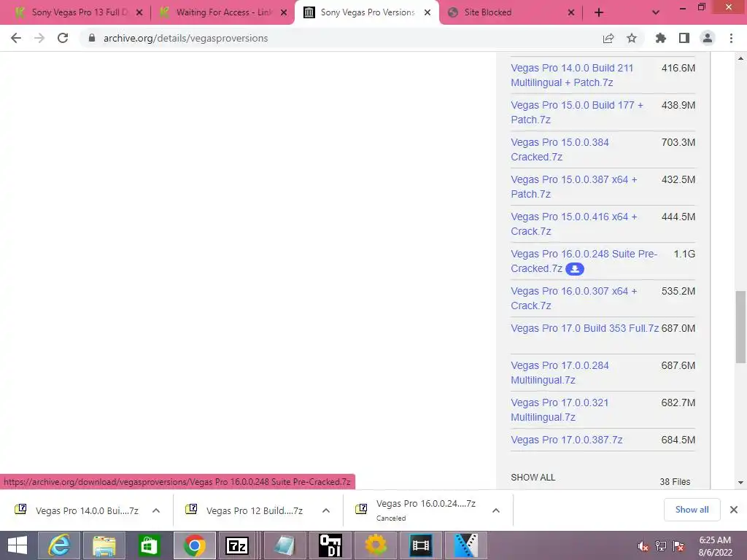Viewport: 747px width, 560px height.
Task: Open the Chrome three-dot menu
Action: (x=731, y=38)
